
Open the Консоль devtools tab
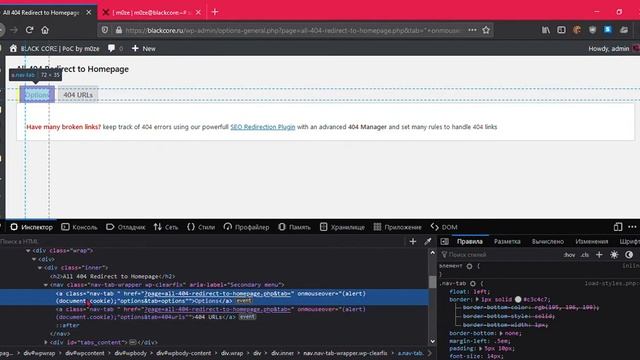[x=80, y=227]
